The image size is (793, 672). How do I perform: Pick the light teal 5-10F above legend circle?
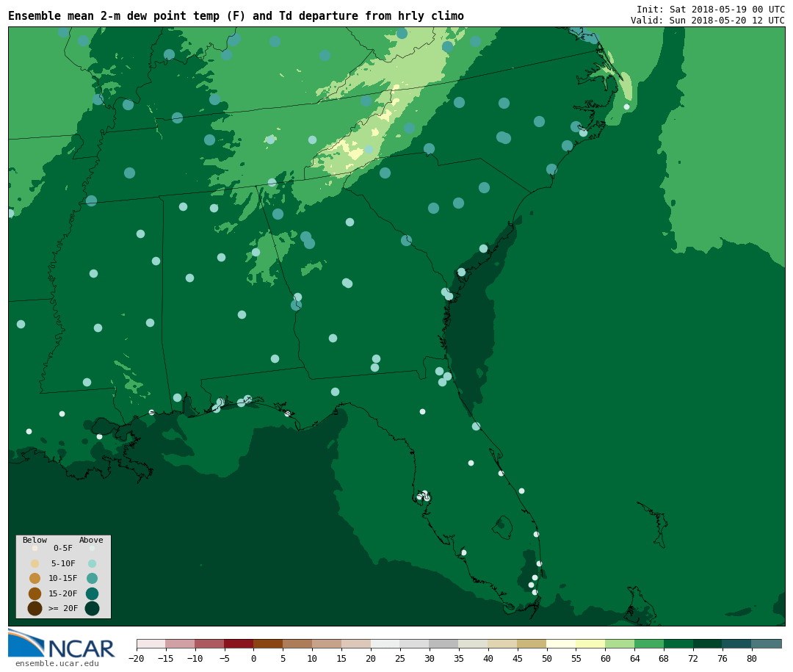pyautogui.click(x=92, y=563)
